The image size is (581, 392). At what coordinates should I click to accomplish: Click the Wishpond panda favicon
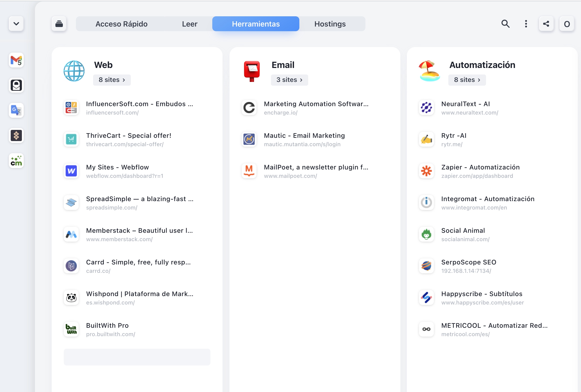tap(71, 297)
